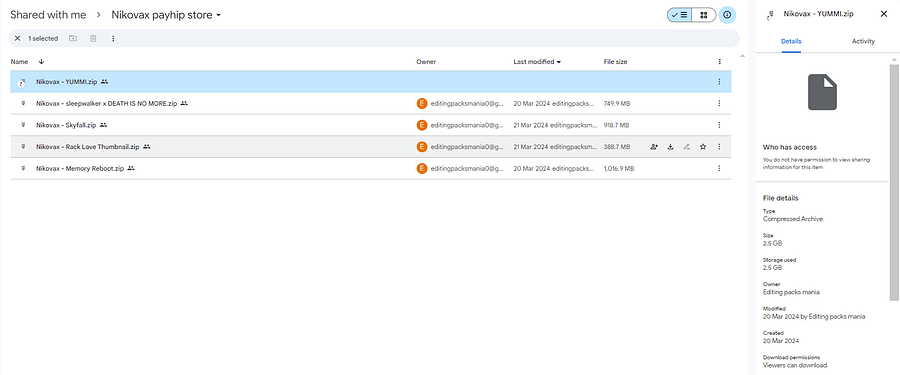Click the file list scroll up arrow

(743, 56)
